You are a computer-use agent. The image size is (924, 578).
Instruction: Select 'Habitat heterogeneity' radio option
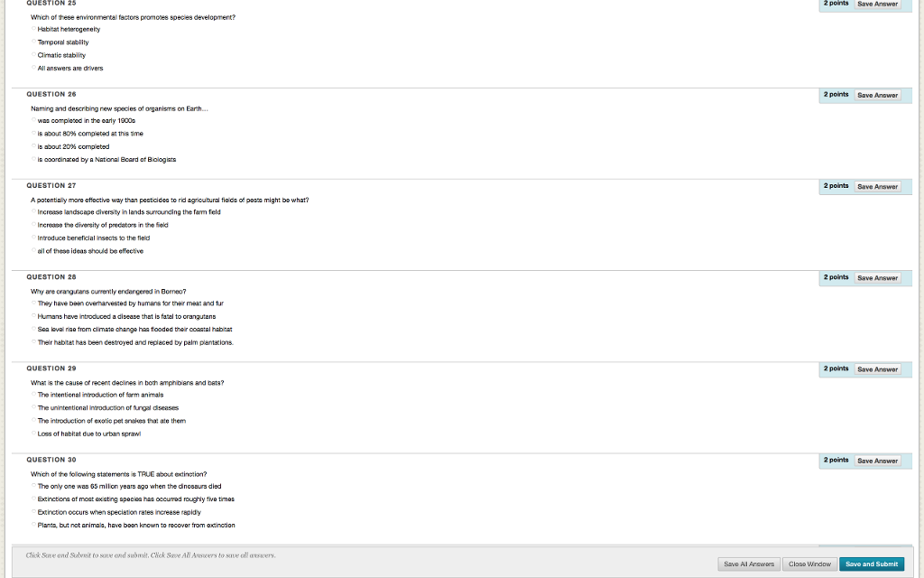(x=33, y=28)
